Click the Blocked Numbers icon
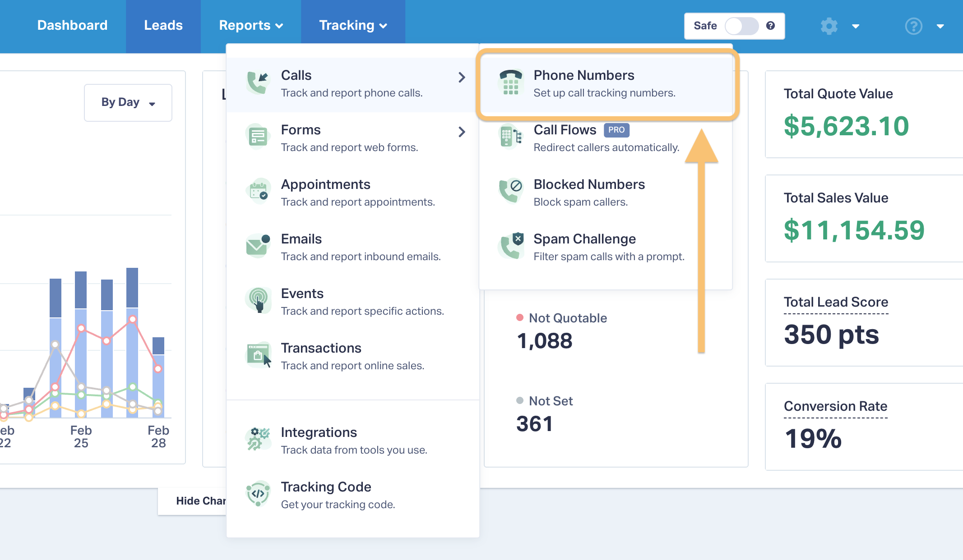 click(511, 191)
